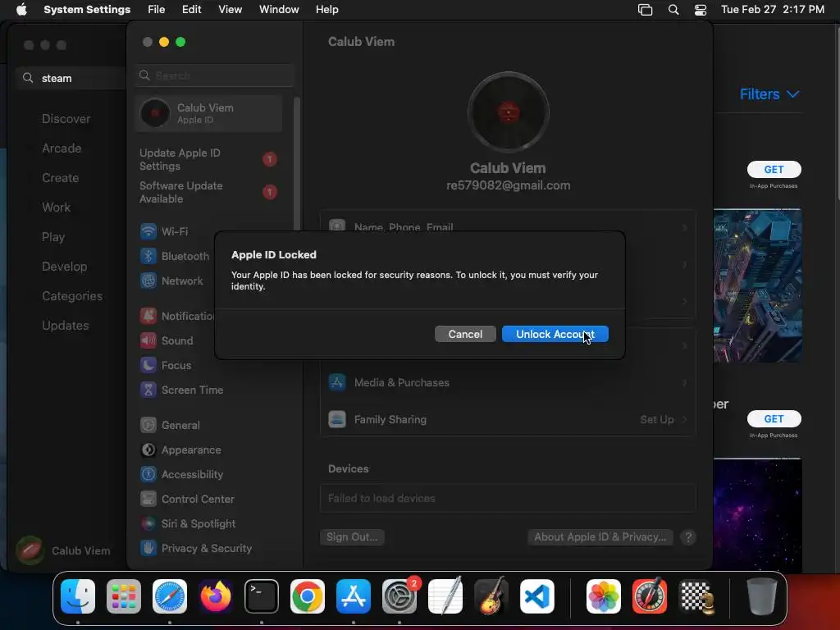Open Discover in App Store sidebar

click(66, 119)
